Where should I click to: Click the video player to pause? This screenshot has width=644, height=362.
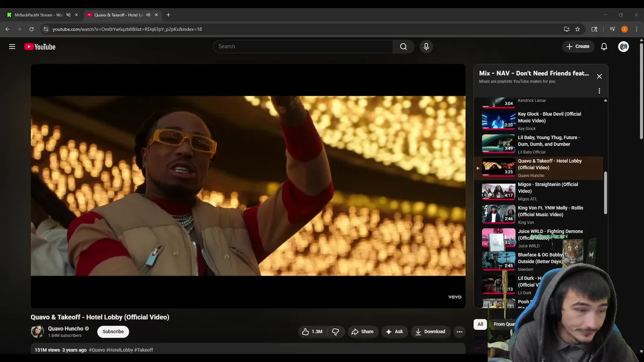(x=248, y=186)
